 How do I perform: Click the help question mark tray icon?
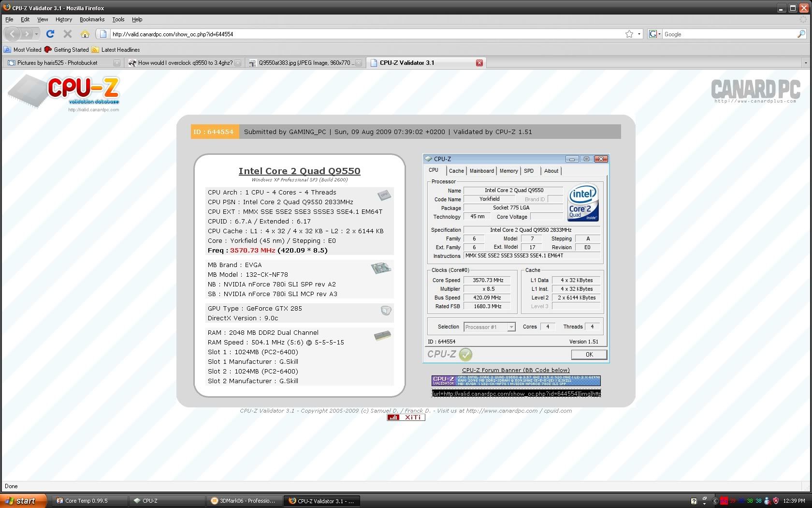694,501
